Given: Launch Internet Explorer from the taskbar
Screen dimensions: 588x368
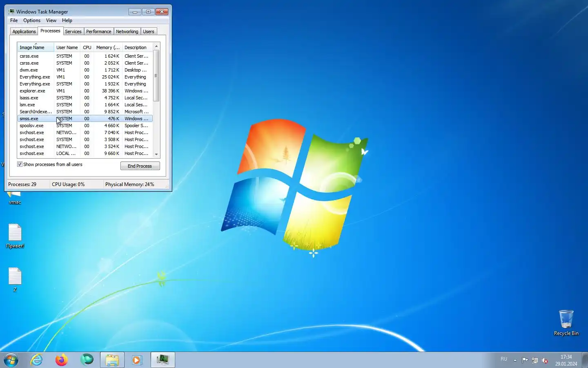Looking at the screenshot, I should pos(37,360).
